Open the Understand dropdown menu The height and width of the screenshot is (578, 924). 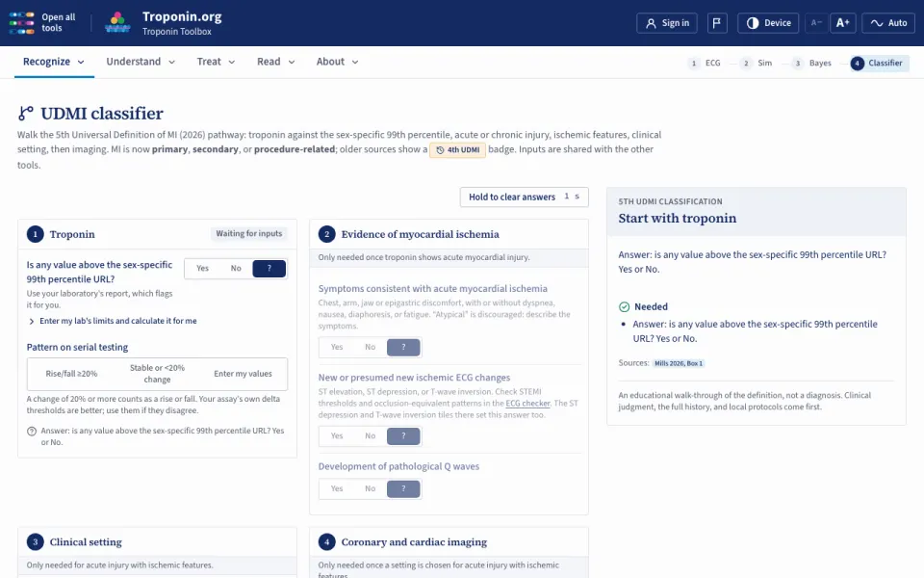pyautogui.click(x=141, y=62)
